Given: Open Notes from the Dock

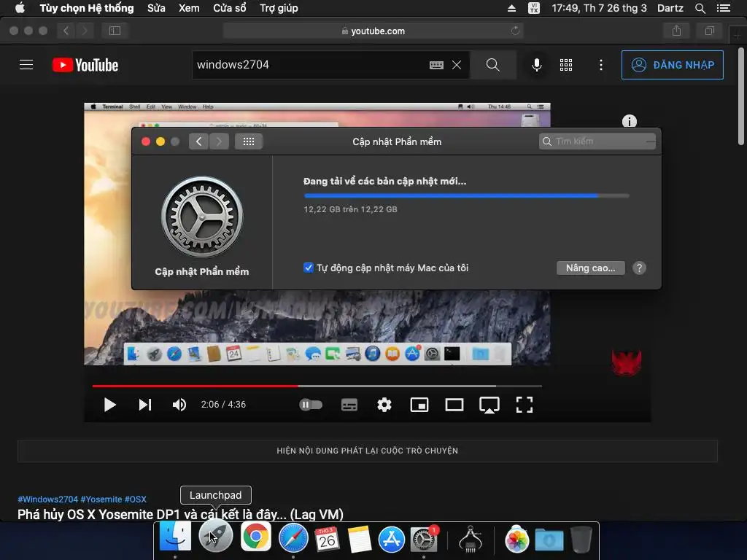Looking at the screenshot, I should click(x=359, y=539).
